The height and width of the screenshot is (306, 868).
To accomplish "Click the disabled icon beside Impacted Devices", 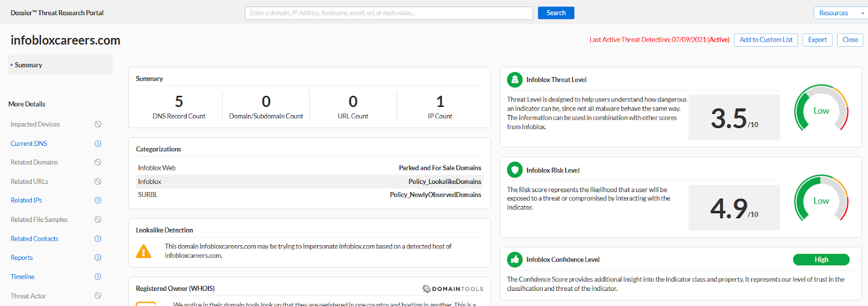I will [98, 124].
